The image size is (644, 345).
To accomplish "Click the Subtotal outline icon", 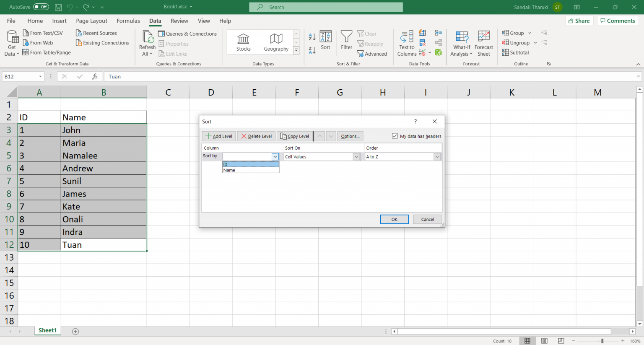I will (515, 52).
